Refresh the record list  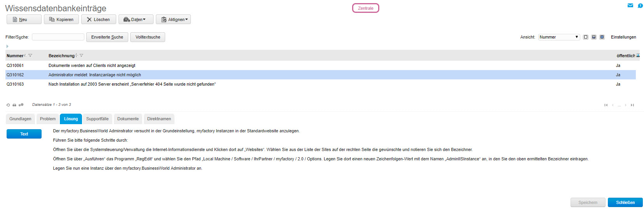coord(8,105)
